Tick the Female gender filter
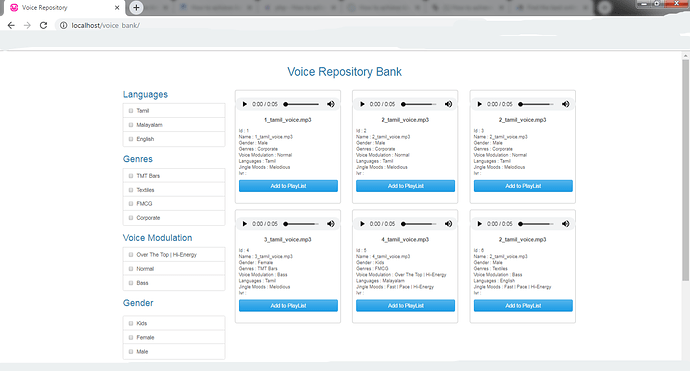Screen dimensions: 690x371 (131, 338)
